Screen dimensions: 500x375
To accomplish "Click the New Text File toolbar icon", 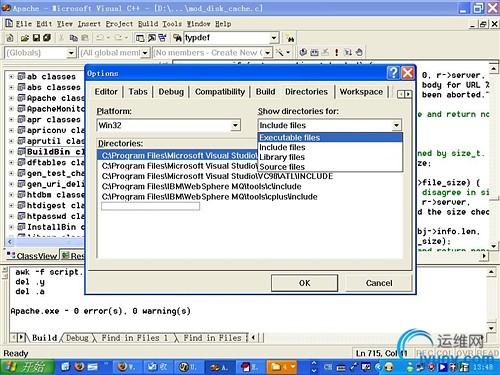I will (x=10, y=38).
